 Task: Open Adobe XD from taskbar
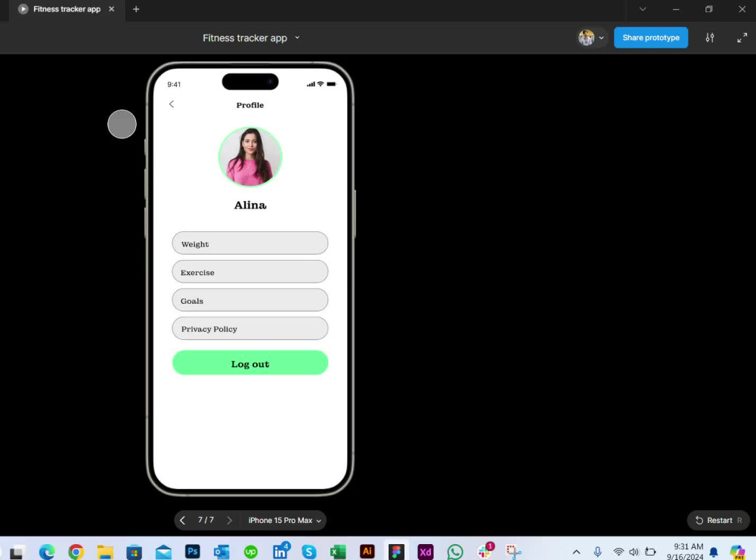point(425,552)
